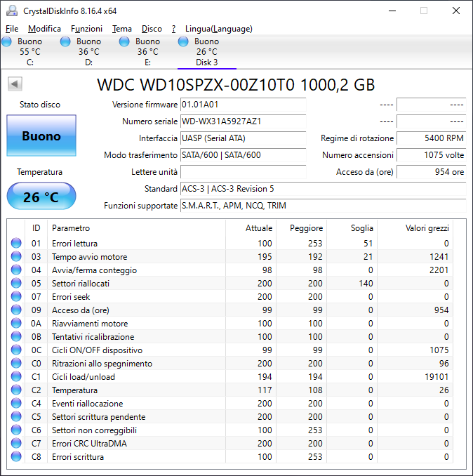The image size is (473, 476).
Task: Open the Lingua(Language) menu
Action: [219, 29]
